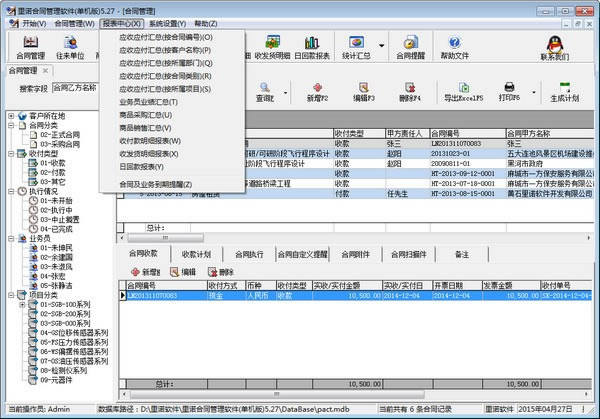
Task: Click the 合同提醒 toolbar icon
Action: 412,45
